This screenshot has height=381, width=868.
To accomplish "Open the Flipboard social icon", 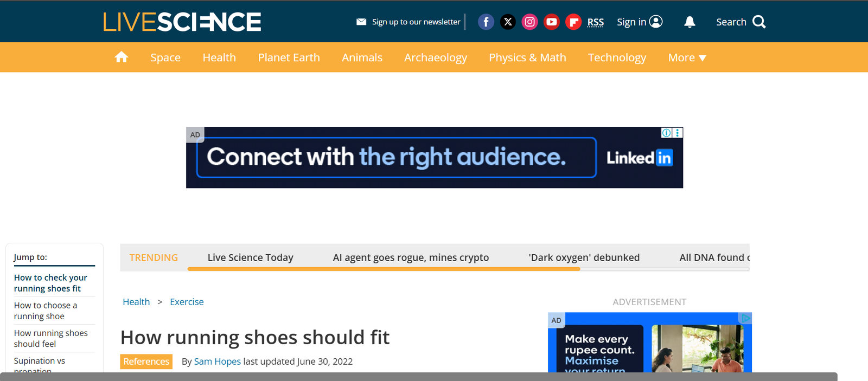I will point(573,22).
